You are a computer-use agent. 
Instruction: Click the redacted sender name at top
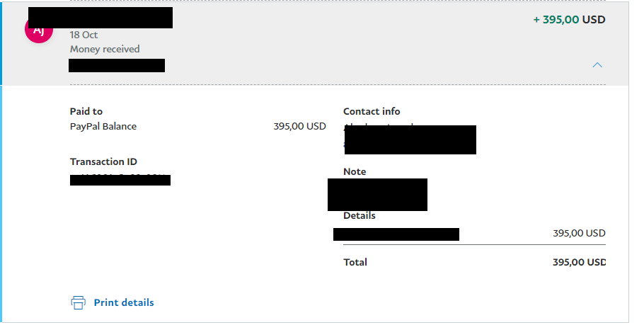100,18
